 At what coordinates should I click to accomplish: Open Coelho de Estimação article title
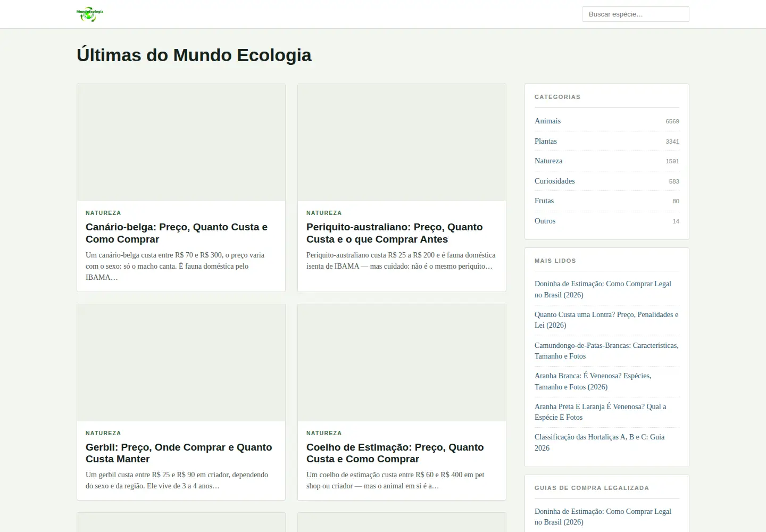click(x=395, y=453)
